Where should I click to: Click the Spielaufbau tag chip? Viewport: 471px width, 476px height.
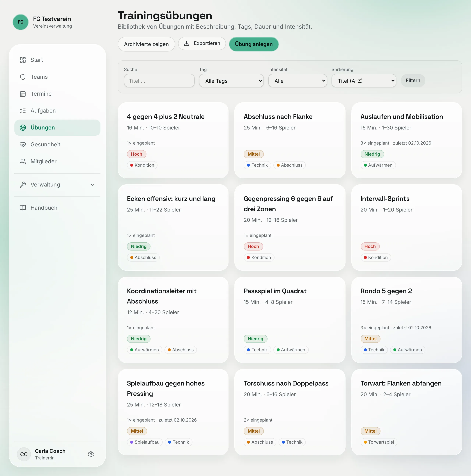[x=145, y=442]
